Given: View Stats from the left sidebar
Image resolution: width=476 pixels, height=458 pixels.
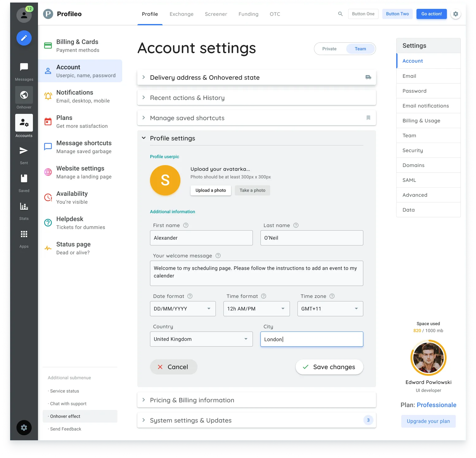Looking at the screenshot, I should tap(24, 206).
